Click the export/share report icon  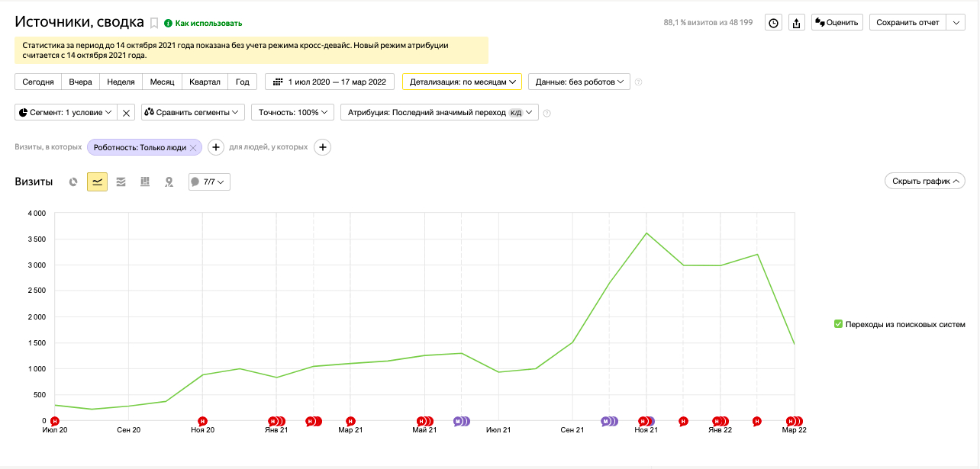797,23
